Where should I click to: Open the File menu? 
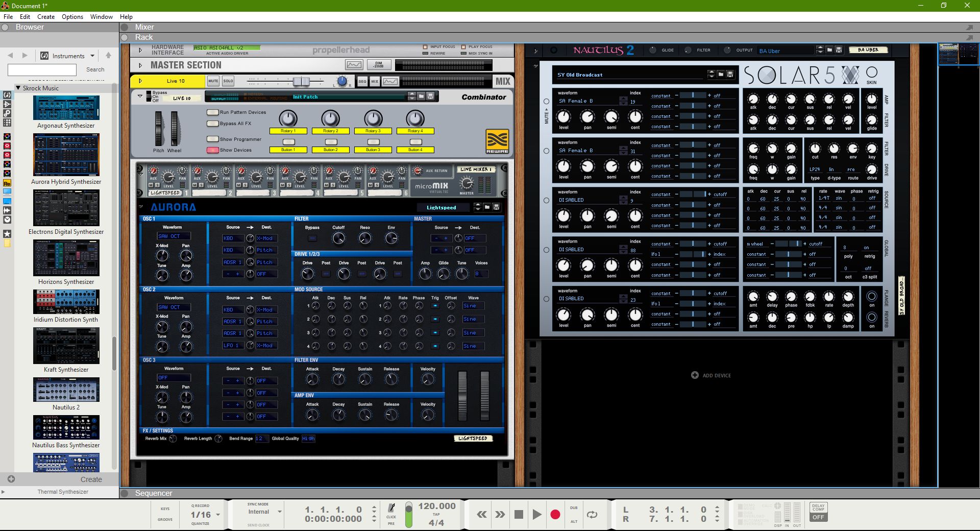click(x=8, y=16)
